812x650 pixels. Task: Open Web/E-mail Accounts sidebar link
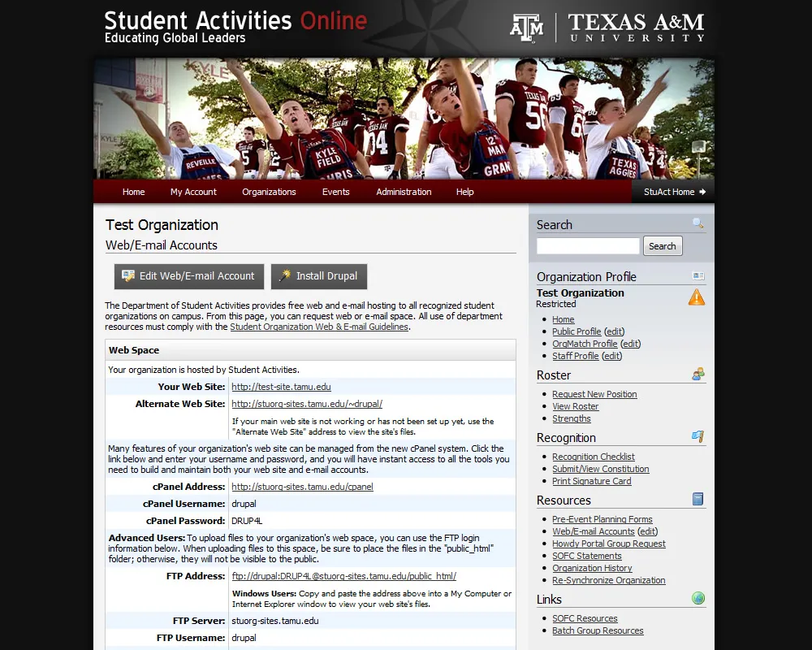[594, 531]
